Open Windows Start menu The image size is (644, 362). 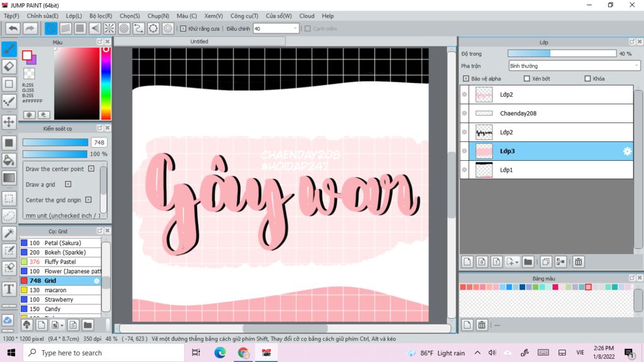pyautogui.click(x=11, y=353)
